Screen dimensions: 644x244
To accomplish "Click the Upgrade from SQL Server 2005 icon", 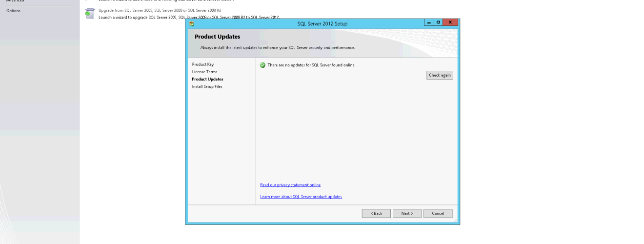I will 90,14.
